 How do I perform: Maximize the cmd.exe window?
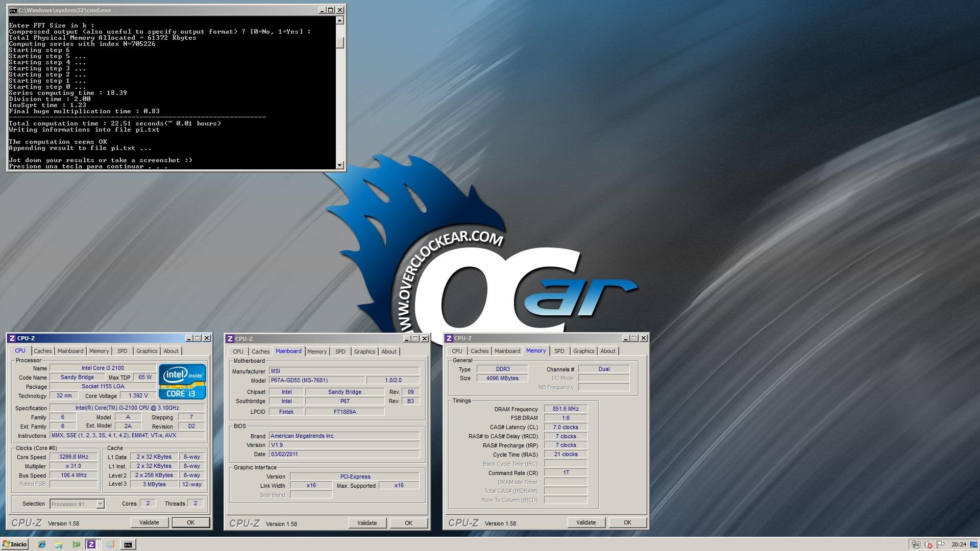click(331, 10)
